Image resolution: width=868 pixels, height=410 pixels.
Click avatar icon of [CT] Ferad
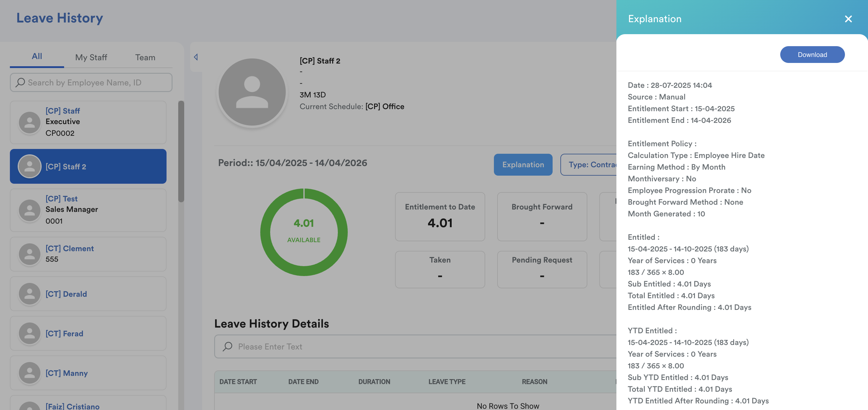30,333
